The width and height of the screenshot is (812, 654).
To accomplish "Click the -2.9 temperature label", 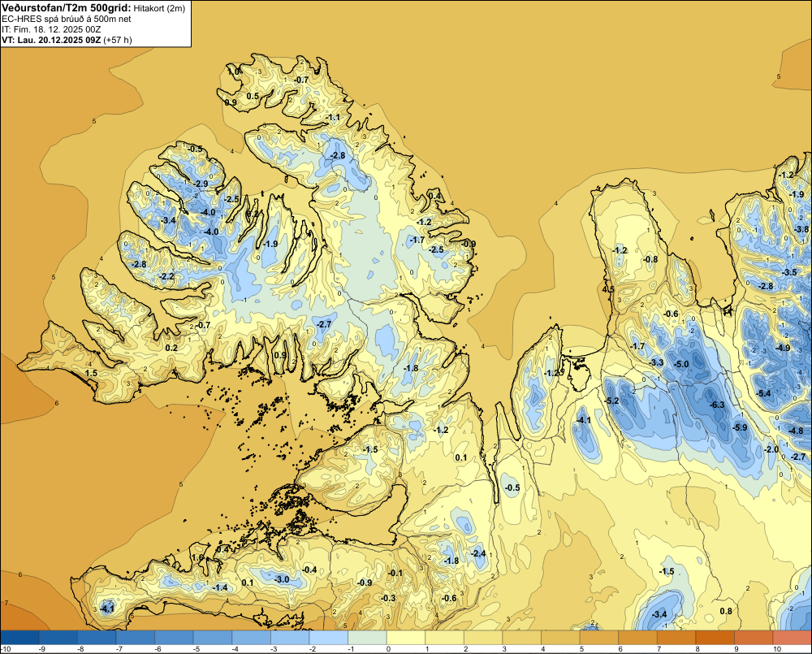I will point(201,184).
